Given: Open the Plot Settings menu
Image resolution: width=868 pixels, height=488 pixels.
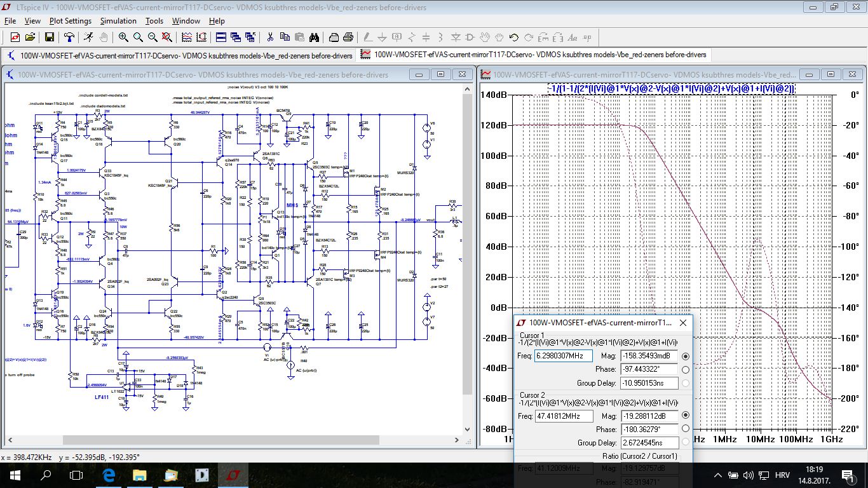Looking at the screenshot, I should [71, 21].
